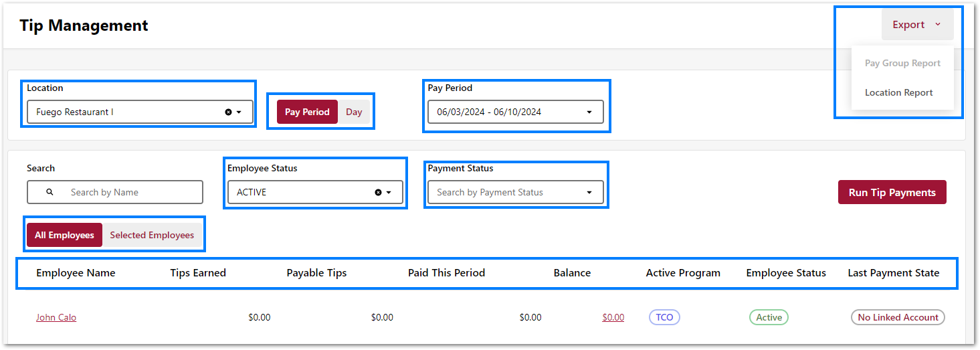Click the No Linked Account badge
This screenshot has width=980, height=350.
click(898, 318)
